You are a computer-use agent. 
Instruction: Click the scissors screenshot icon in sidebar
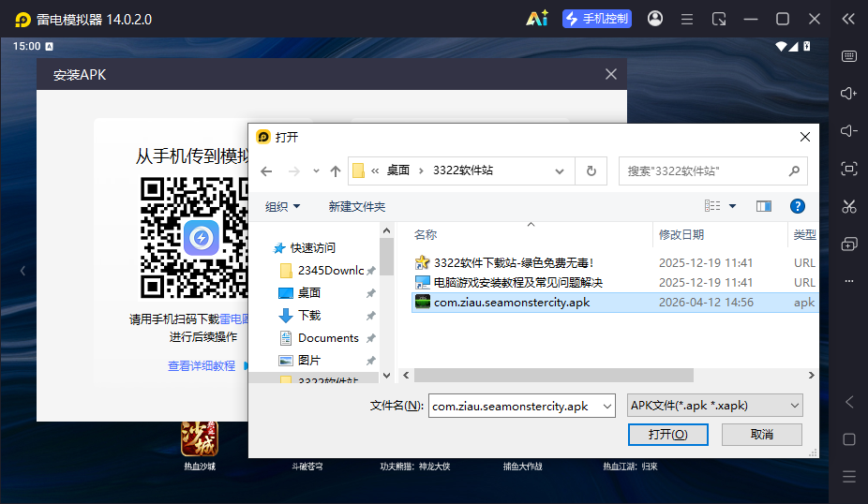[848, 206]
